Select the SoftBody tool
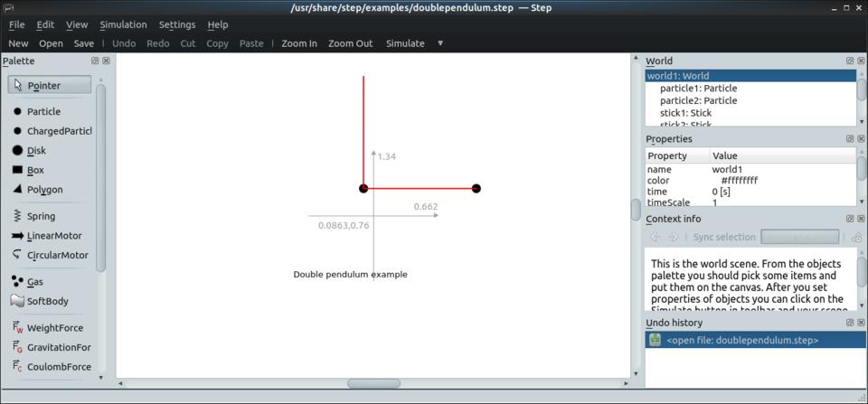Viewport: 868px width, 404px height. pos(47,301)
